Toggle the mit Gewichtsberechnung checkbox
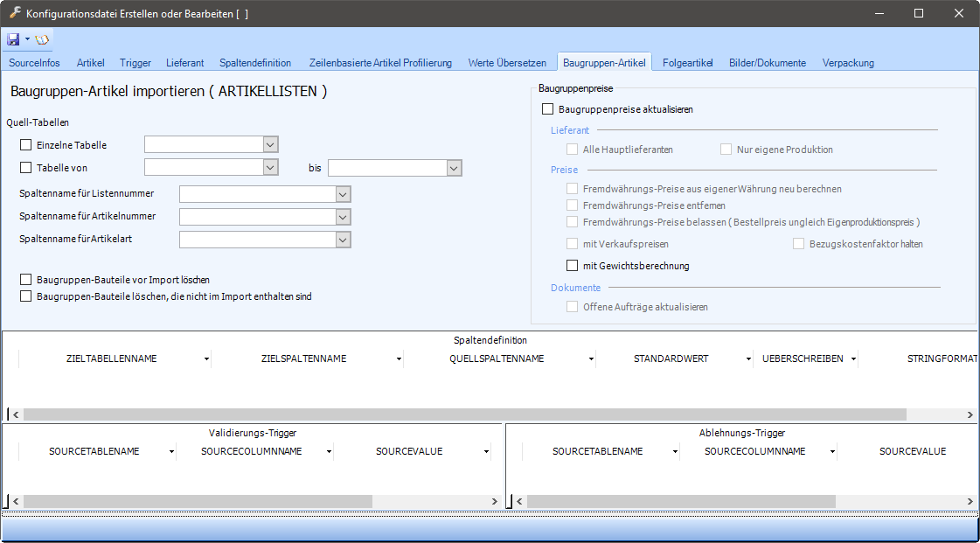Image resolution: width=980 pixels, height=543 pixels. click(x=573, y=266)
